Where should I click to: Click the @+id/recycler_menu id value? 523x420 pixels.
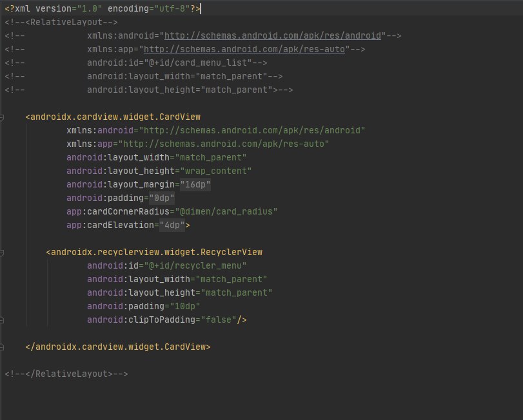195,266
